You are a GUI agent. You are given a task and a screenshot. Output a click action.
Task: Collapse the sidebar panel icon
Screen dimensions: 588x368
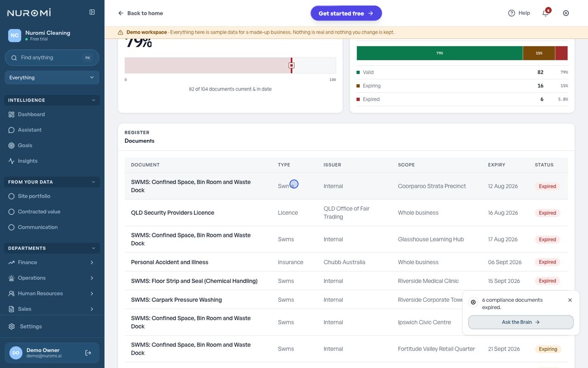(x=92, y=12)
